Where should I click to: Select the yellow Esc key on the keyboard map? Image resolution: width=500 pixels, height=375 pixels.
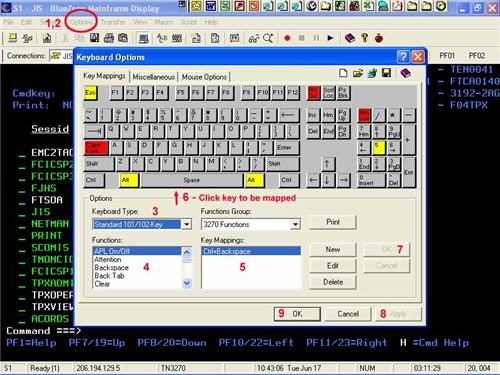pyautogui.click(x=91, y=93)
